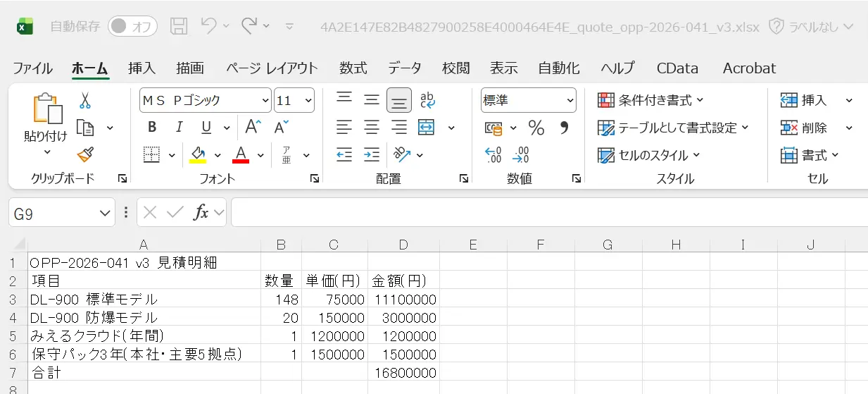The image size is (868, 394).
Task: Click the Borders icon
Action: [x=152, y=154]
